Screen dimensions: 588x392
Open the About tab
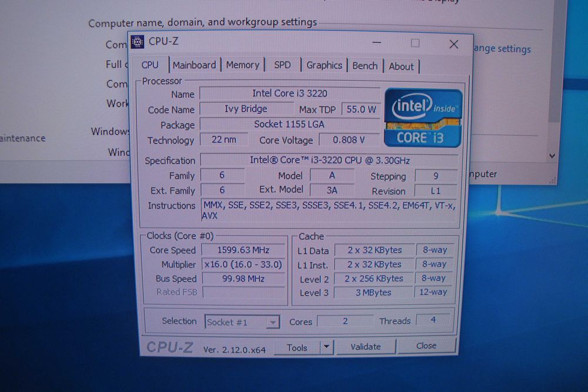point(401,66)
